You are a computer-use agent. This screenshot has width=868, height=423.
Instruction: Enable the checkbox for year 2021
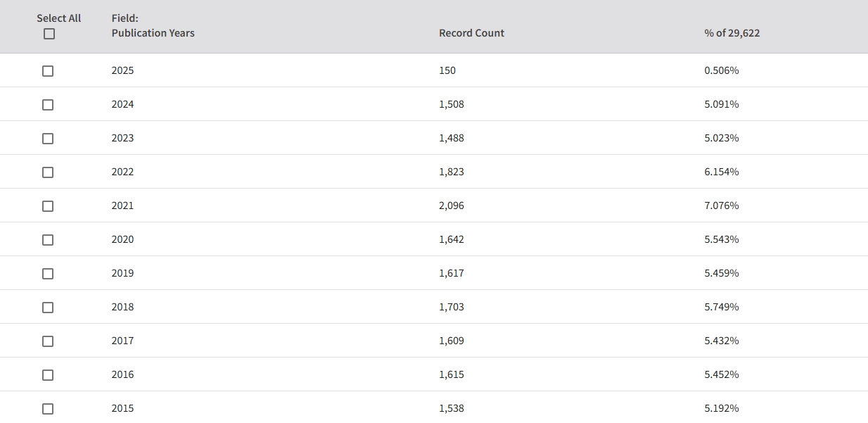(x=48, y=206)
